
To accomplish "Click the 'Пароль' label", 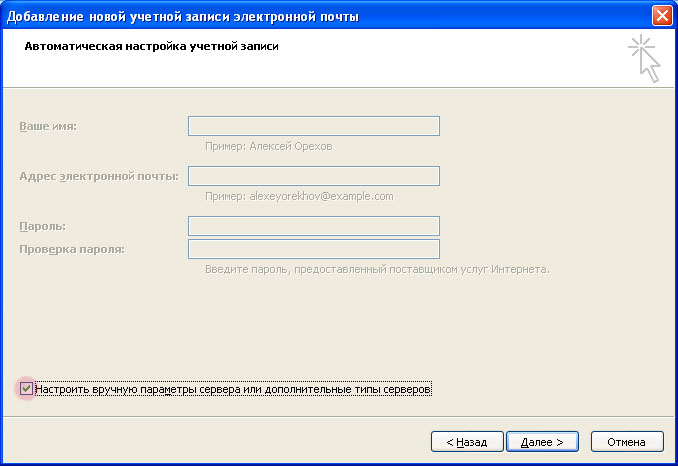I will (42, 227).
